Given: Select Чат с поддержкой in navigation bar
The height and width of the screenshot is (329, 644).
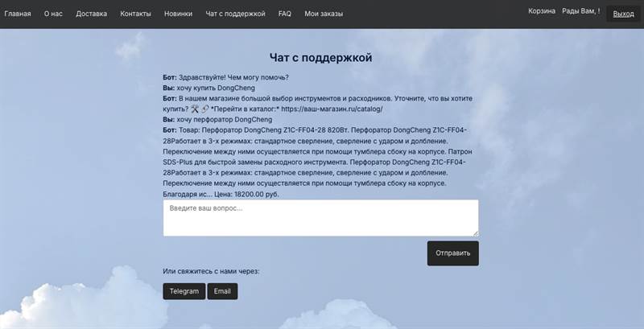Looking at the screenshot, I should click(235, 14).
